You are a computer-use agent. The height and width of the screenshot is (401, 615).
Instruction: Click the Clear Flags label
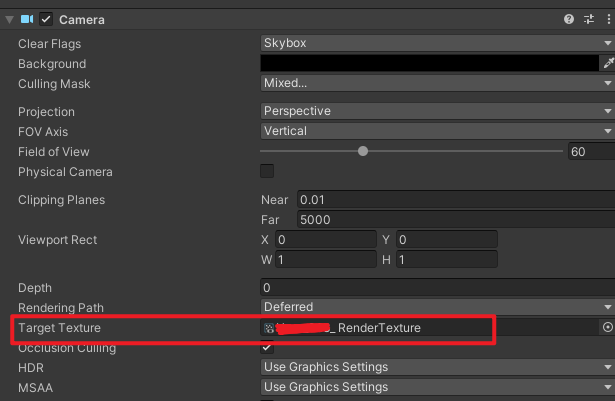click(49, 44)
